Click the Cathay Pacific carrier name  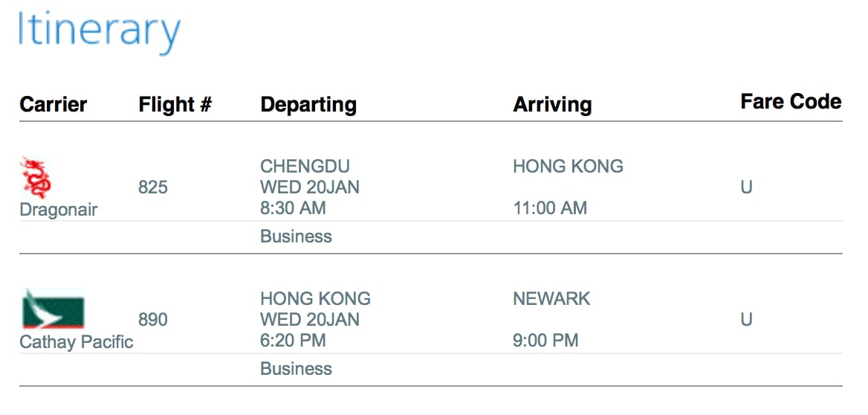pyautogui.click(x=77, y=342)
